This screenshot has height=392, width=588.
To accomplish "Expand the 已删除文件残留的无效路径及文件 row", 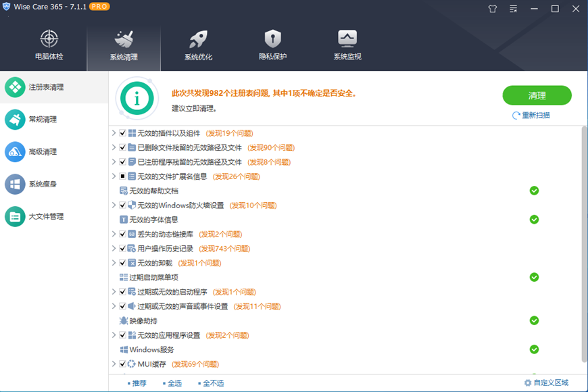I will pos(114,147).
